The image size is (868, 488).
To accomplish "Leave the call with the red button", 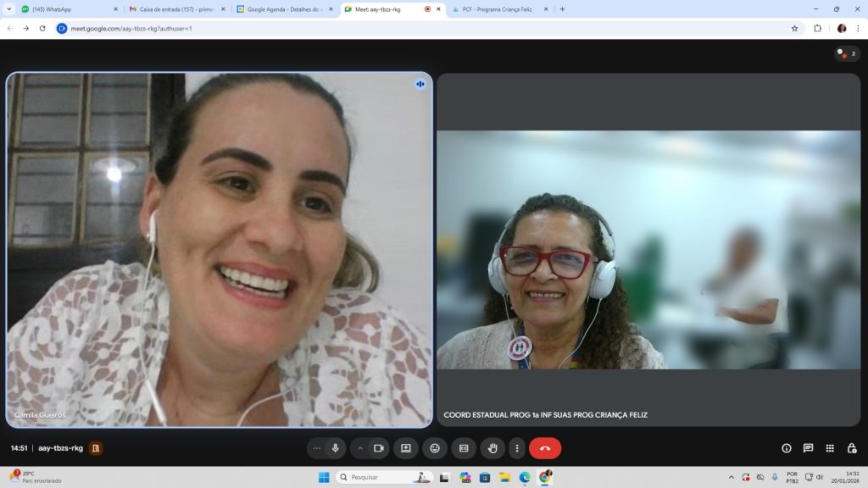I will pos(545,448).
